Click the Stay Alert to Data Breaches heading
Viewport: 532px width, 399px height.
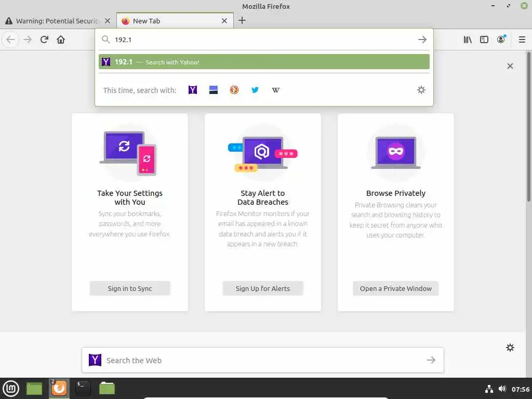(262, 197)
